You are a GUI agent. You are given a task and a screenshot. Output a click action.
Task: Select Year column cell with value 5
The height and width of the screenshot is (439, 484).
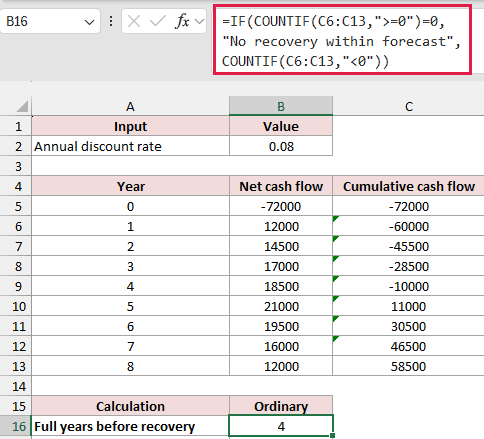pos(130,306)
